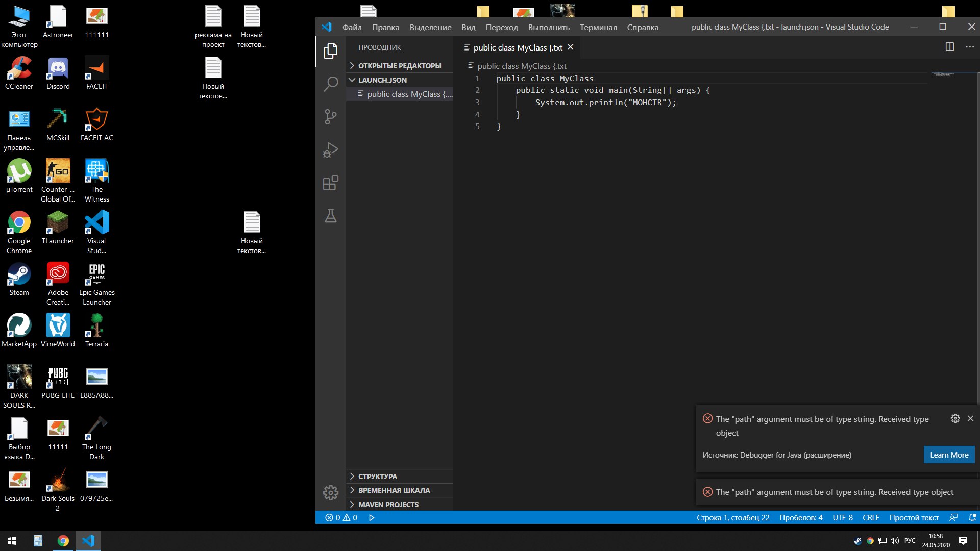
Task: Open the Вид menu
Action: (468, 27)
